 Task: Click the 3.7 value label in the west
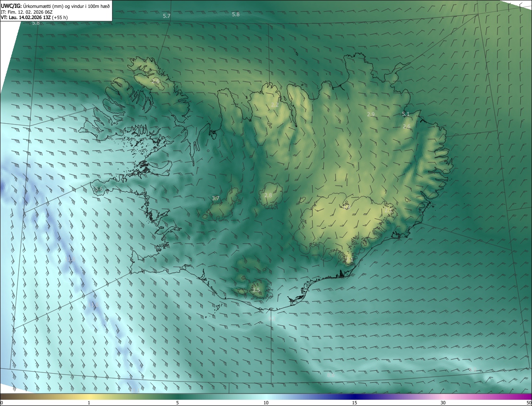pos(215,198)
